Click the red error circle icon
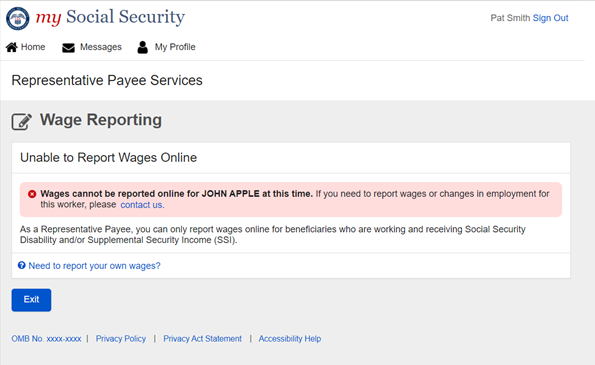The image size is (595, 365). (x=32, y=194)
